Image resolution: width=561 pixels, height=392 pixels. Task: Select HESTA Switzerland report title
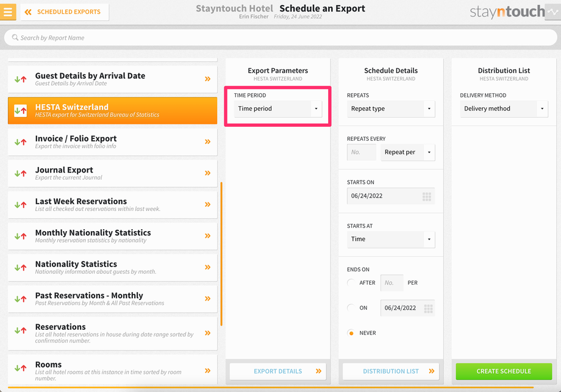71,107
